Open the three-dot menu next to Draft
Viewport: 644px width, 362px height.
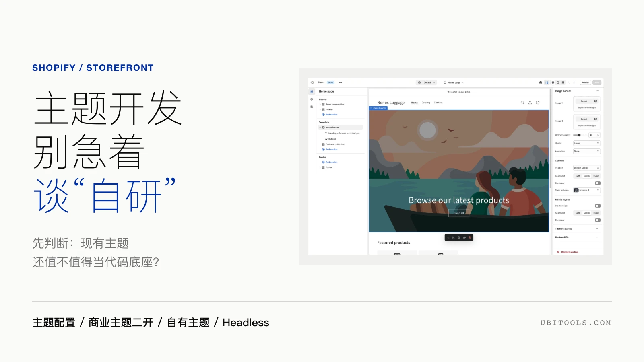pyautogui.click(x=341, y=82)
